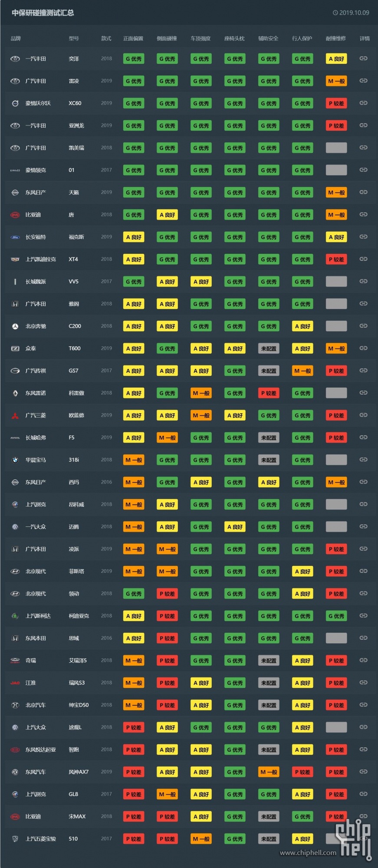The width and height of the screenshot is (378, 868).
Task: Click the 宋MAX model name
Action: (77, 817)
